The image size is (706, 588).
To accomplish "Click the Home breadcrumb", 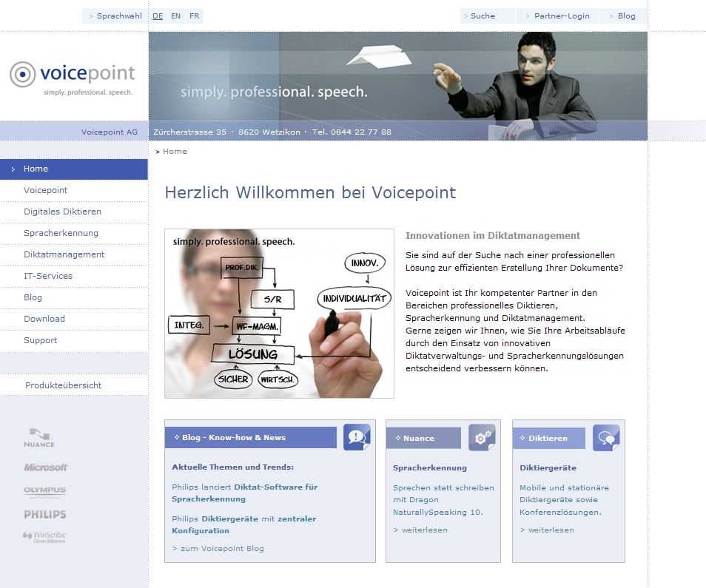I will [x=175, y=152].
